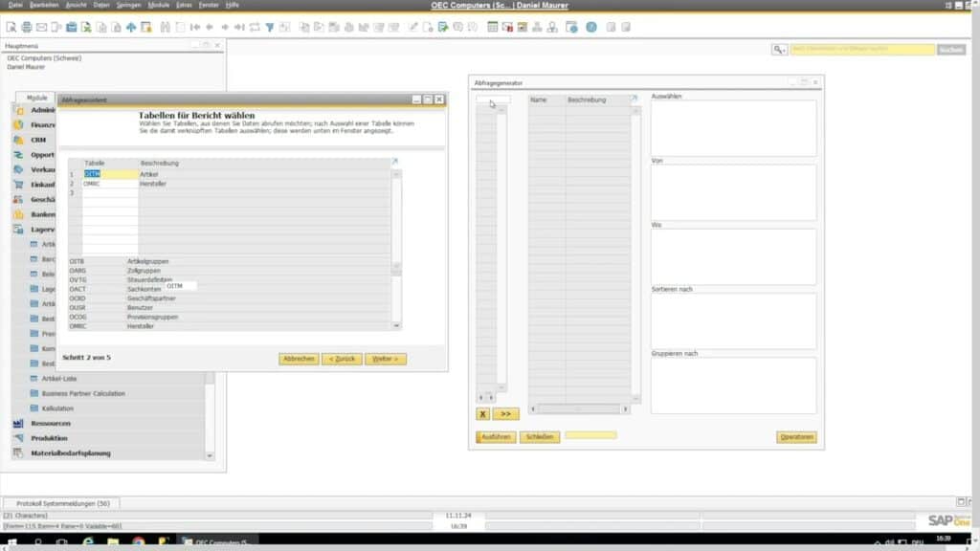980x551 pixels.
Task: Open the Windows Start button
Action: point(11,542)
